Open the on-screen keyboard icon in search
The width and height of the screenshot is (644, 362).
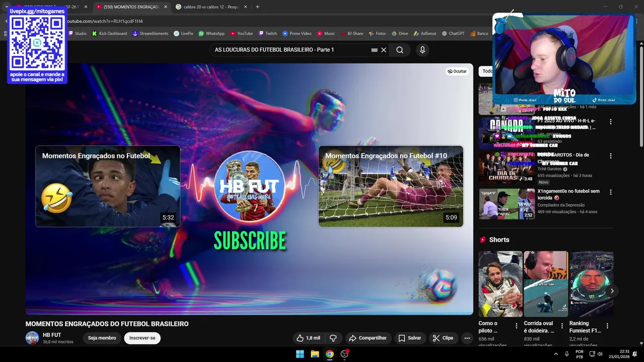(374, 50)
